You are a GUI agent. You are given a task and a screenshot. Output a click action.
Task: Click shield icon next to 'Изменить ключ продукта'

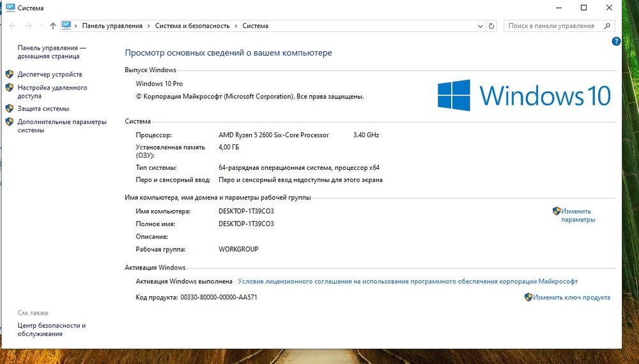(x=528, y=297)
